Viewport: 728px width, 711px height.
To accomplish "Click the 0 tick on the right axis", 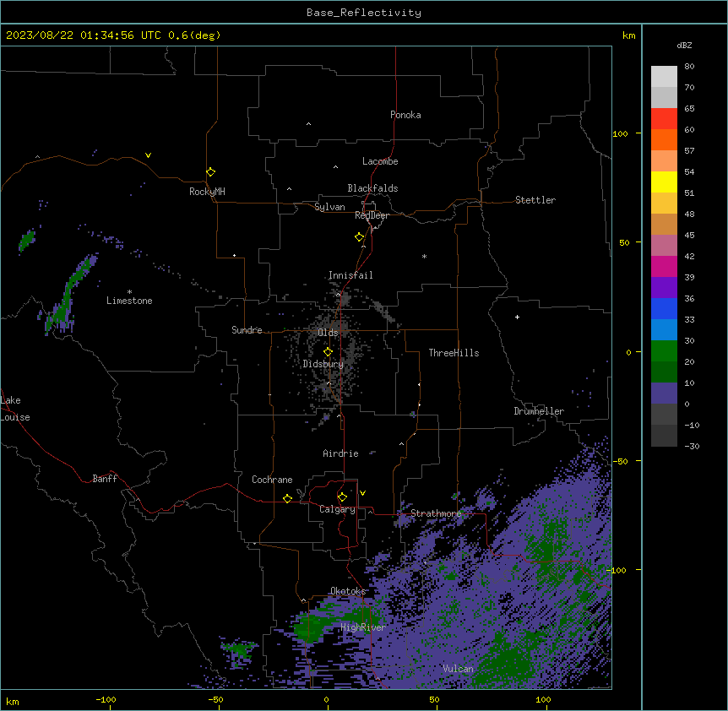I will click(628, 352).
